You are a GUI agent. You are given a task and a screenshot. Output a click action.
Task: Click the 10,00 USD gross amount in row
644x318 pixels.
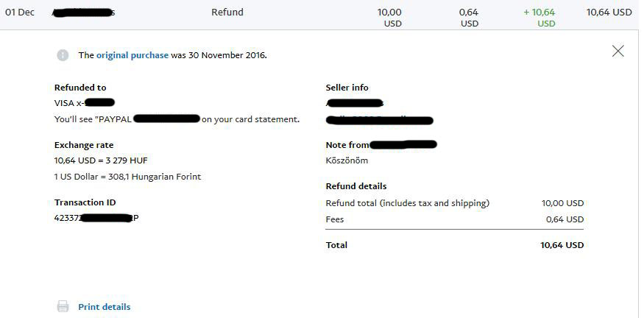pos(389,18)
